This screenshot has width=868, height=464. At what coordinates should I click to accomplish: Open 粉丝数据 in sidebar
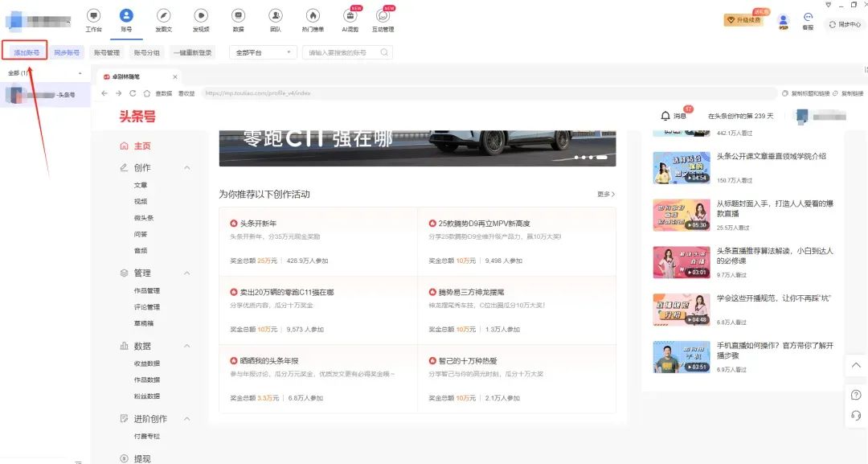[147, 396]
